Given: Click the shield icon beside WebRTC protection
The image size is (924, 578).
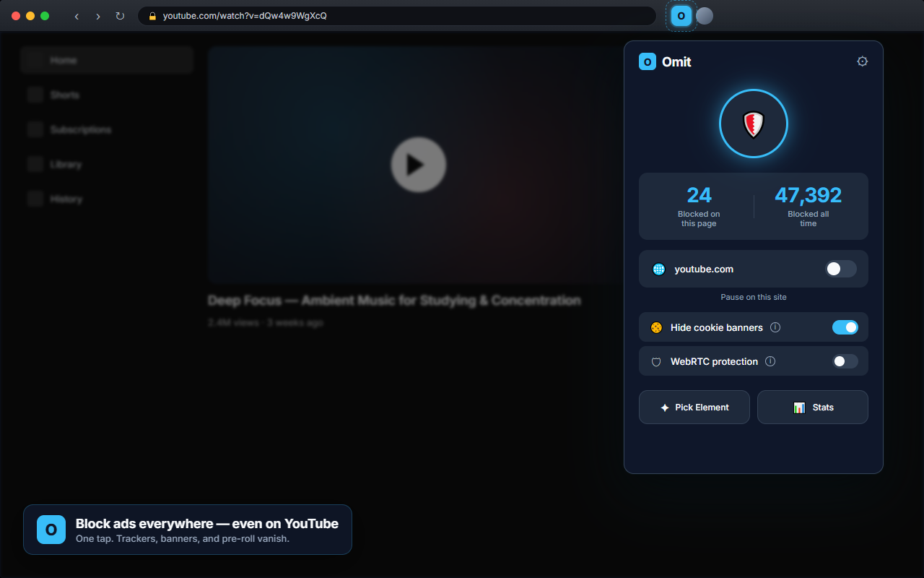Looking at the screenshot, I should [656, 362].
